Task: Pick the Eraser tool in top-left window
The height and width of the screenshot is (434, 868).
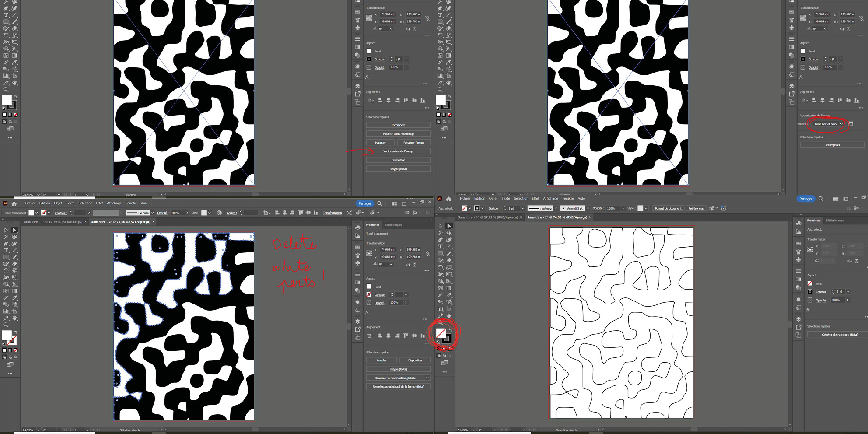Action: 14,28
